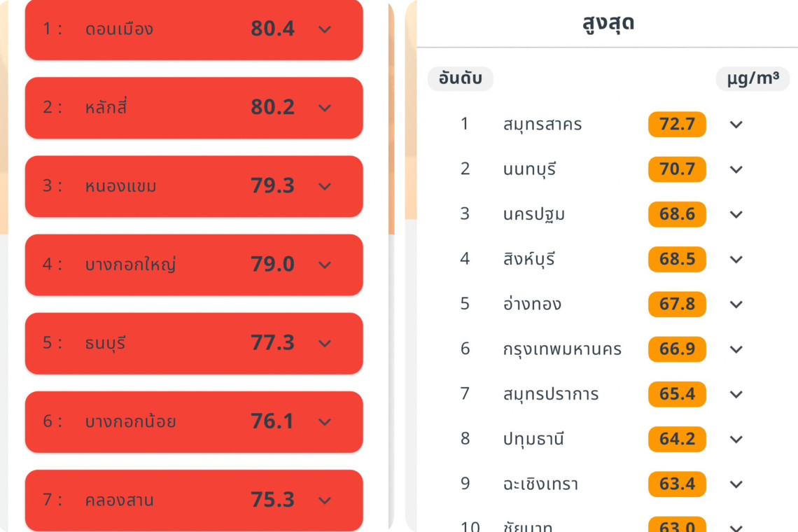Click the orange 67.8 อ่างทอง badge
The width and height of the screenshot is (798, 532).
677,304
